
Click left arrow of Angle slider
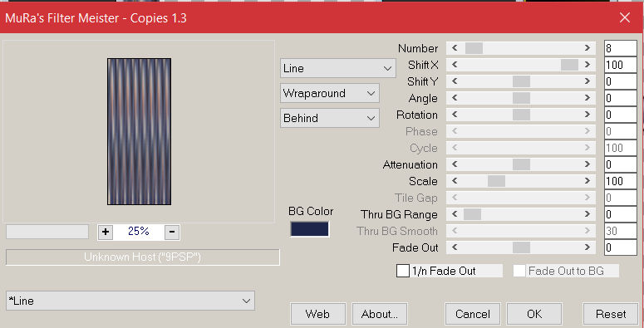455,98
